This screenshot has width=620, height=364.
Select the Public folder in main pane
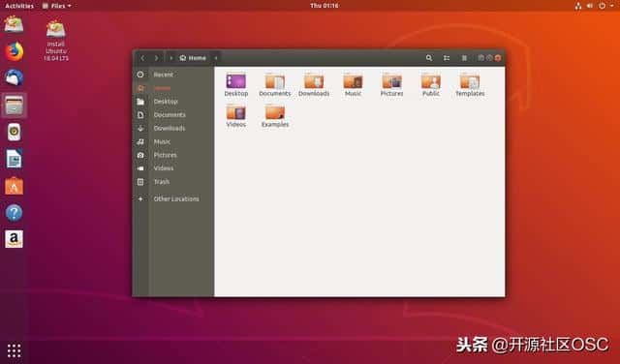(x=431, y=84)
